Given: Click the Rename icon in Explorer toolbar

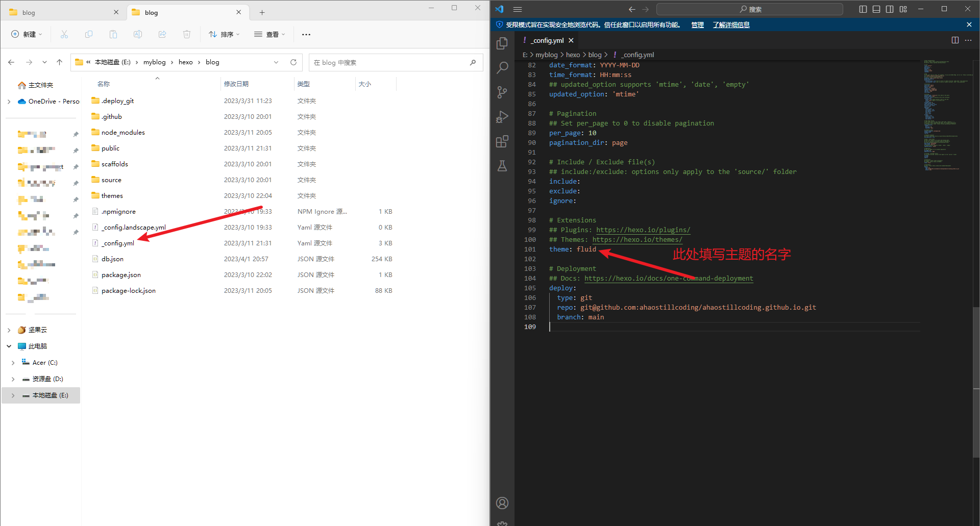Looking at the screenshot, I should (x=138, y=34).
